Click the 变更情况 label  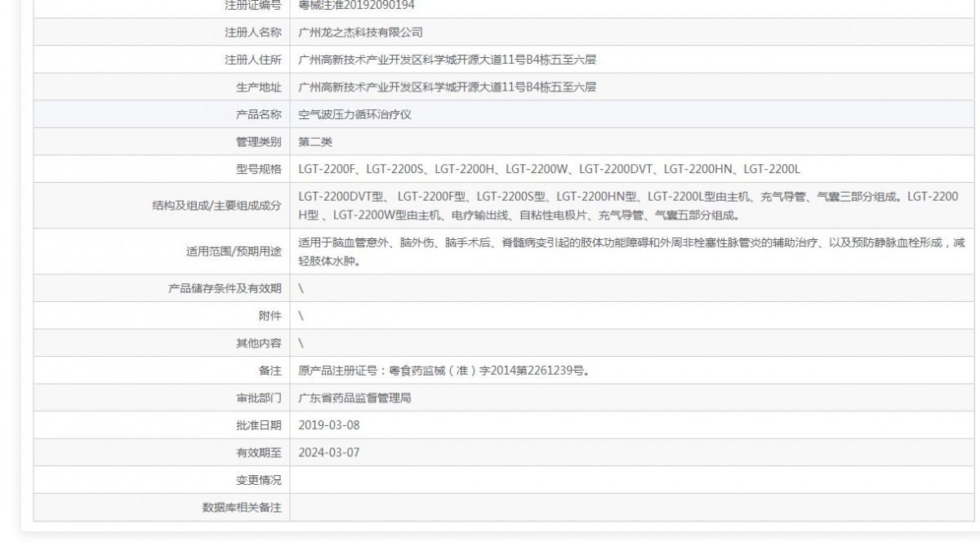[259, 480]
